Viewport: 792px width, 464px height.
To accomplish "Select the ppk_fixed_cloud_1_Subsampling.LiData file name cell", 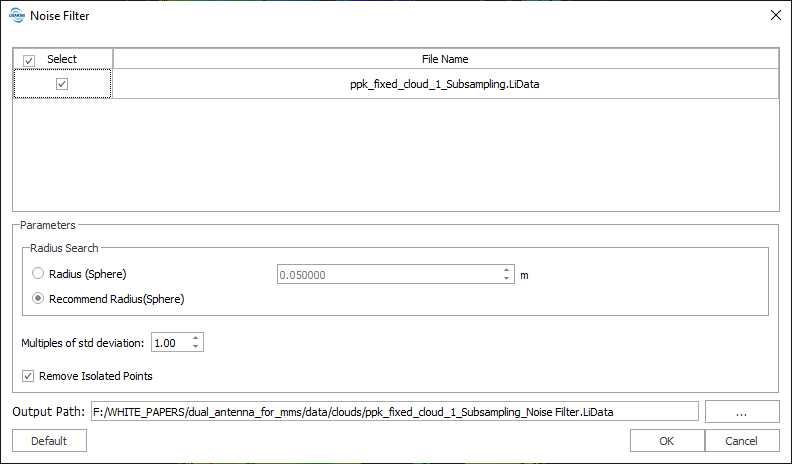I will pyautogui.click(x=445, y=85).
